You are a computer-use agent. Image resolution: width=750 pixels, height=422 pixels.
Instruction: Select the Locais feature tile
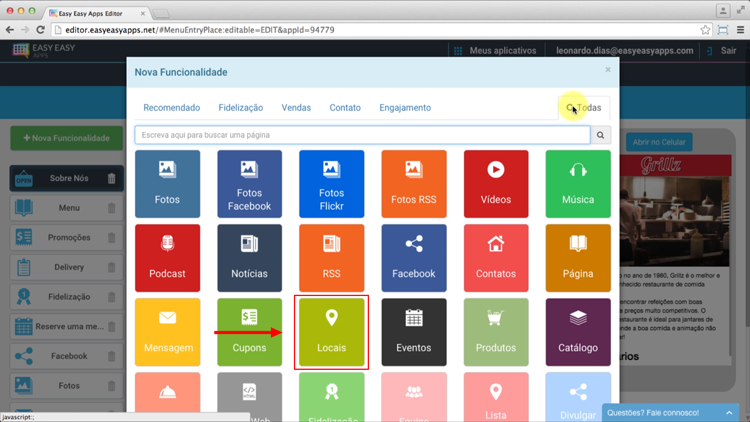tap(331, 331)
